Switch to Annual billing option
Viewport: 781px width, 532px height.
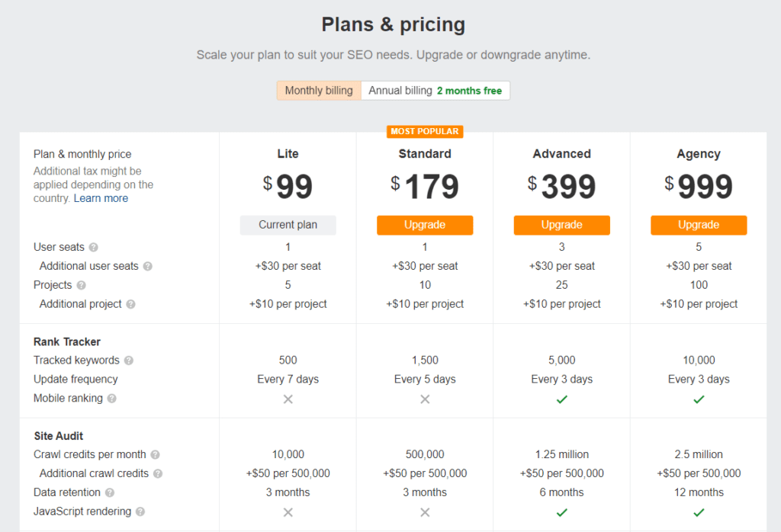[435, 91]
